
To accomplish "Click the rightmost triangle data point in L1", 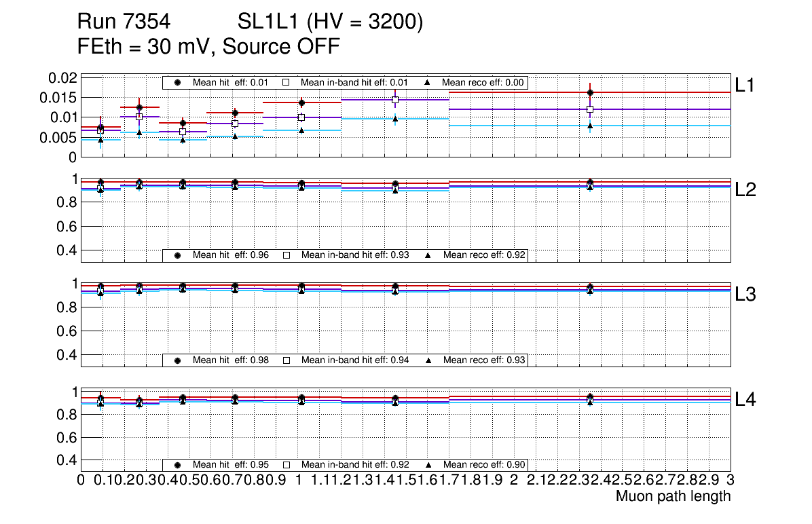I will 590,126.
